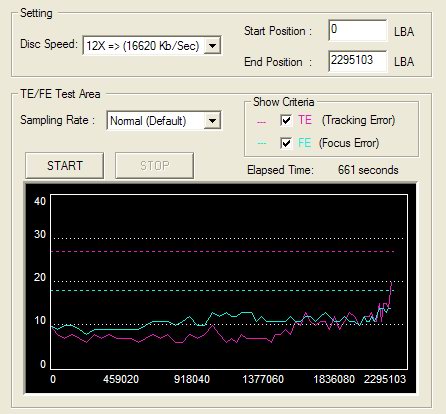Toggle the FE Focus Error checkbox
Viewport: 446px width, 414px height.
(286, 143)
